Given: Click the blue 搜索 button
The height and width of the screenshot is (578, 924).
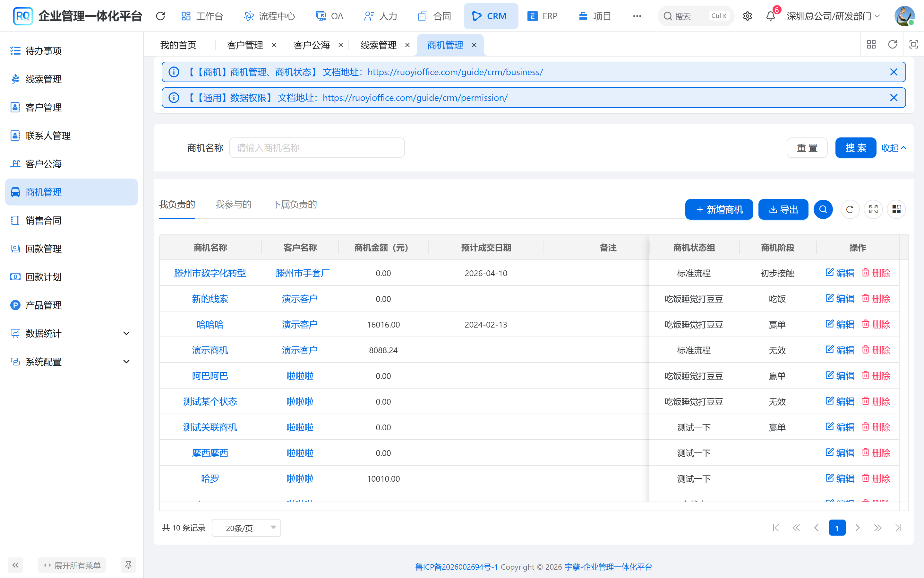Looking at the screenshot, I should pyautogui.click(x=856, y=148).
